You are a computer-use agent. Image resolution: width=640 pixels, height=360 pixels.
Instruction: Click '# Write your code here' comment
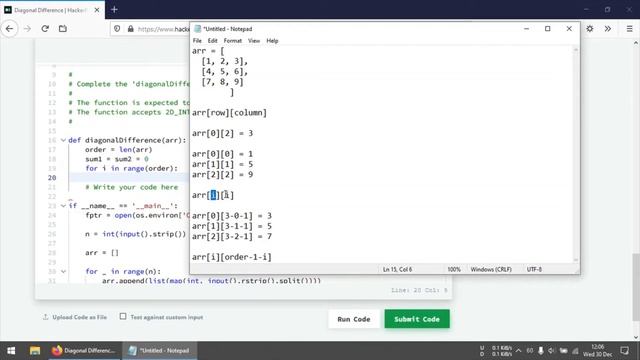coord(132,187)
